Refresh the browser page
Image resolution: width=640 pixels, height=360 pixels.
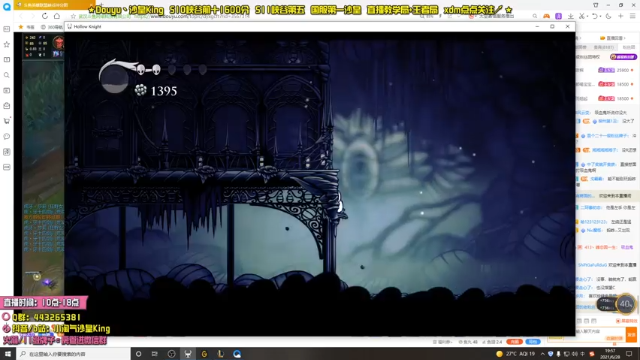[x=45, y=16]
